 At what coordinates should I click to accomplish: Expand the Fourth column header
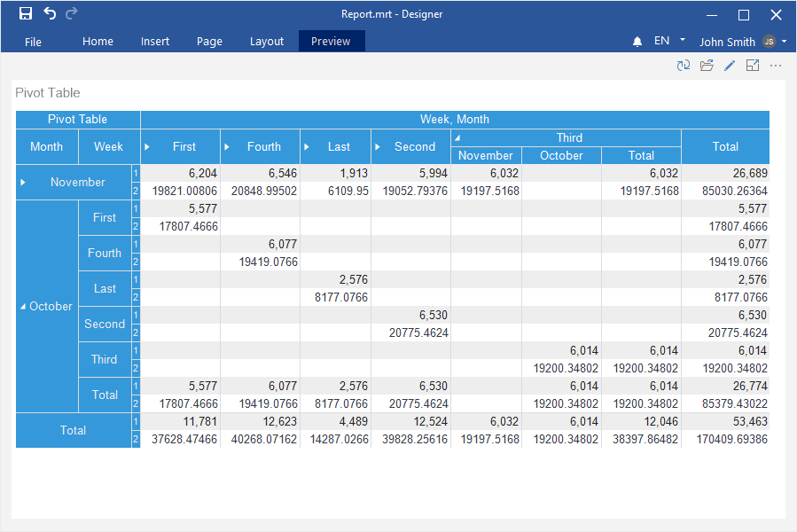(227, 146)
